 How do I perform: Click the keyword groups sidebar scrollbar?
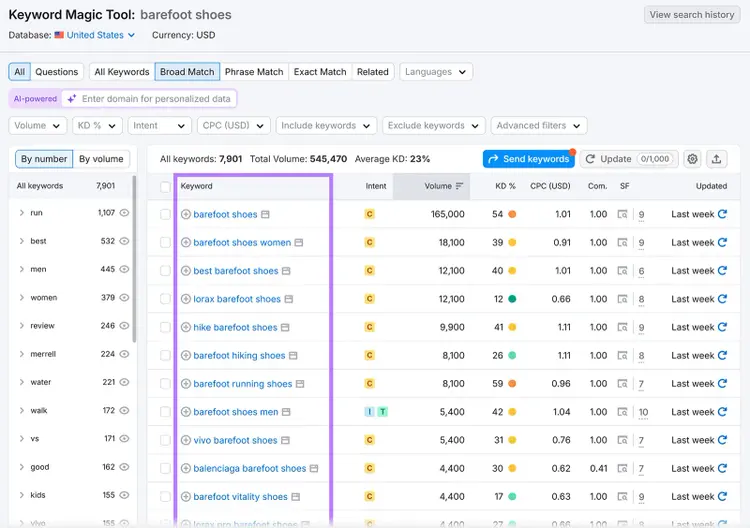pos(134,259)
